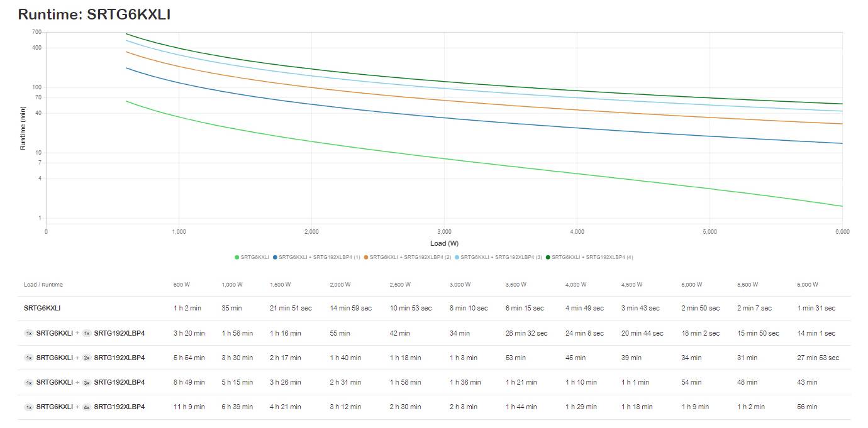Click the Runtime: SRTG6KXLI heading
The height and width of the screenshot is (428, 868).
pos(94,14)
